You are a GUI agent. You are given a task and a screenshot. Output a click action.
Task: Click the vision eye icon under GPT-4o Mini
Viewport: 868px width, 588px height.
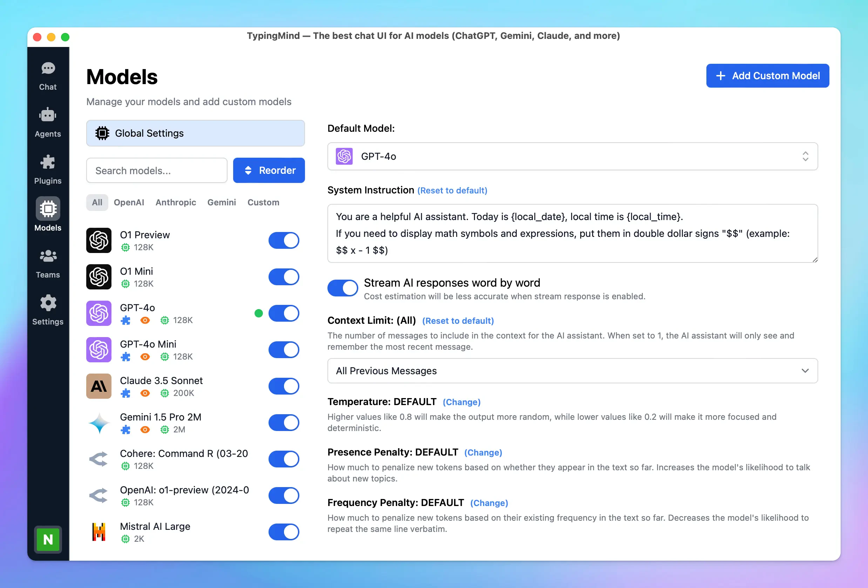(x=145, y=357)
